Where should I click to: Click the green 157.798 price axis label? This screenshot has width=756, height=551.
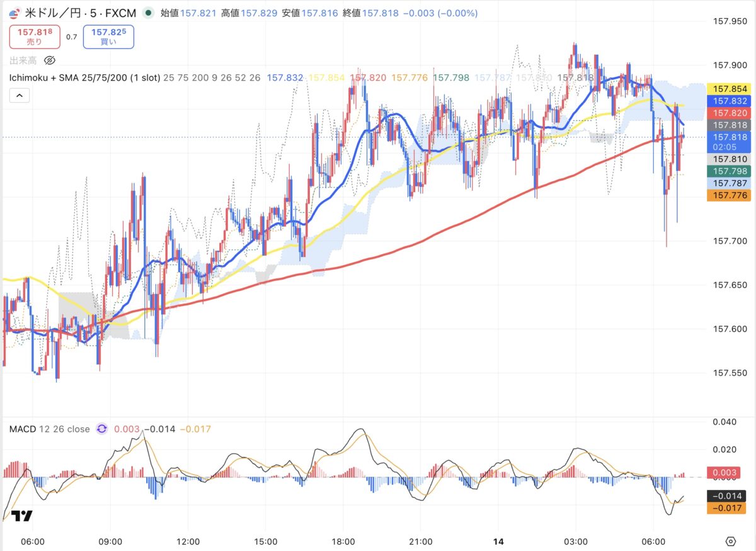click(729, 171)
